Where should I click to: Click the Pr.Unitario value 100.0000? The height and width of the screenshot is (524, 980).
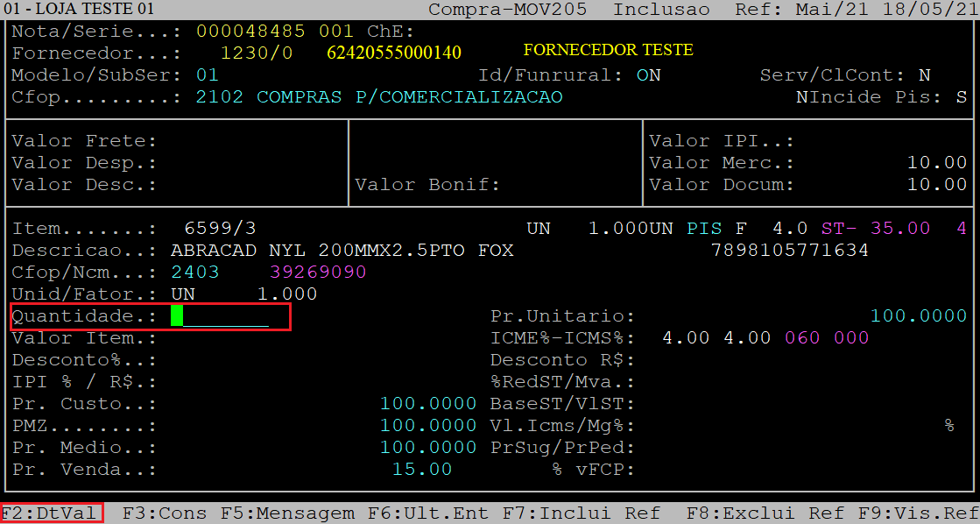coord(918,316)
